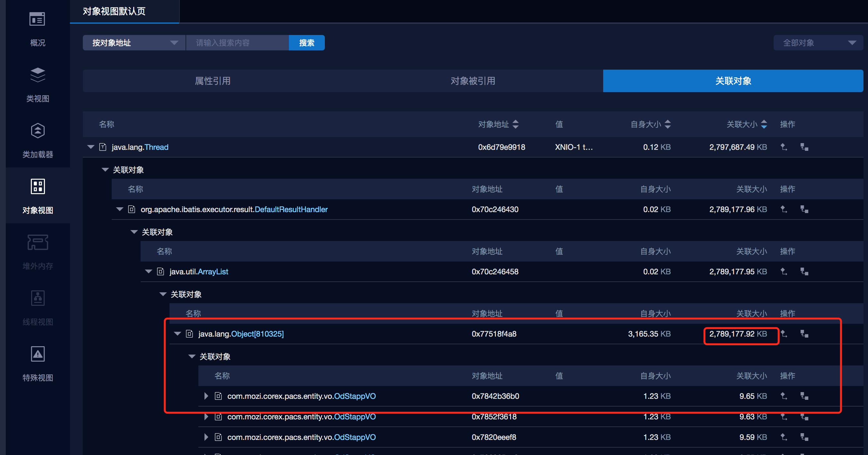Click the address value 0x77518f4a8
This screenshot has height=455, width=868.
click(494, 334)
